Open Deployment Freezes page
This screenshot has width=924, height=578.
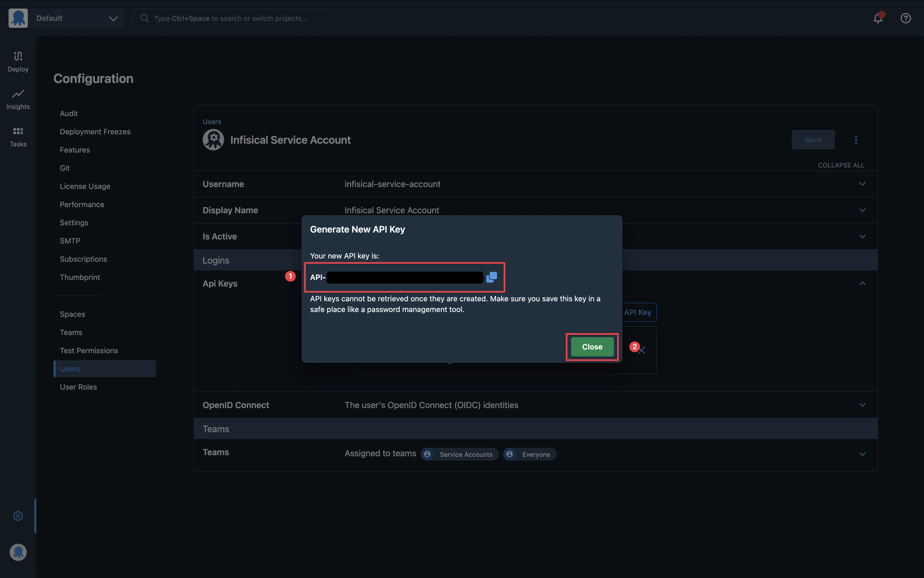(x=95, y=131)
